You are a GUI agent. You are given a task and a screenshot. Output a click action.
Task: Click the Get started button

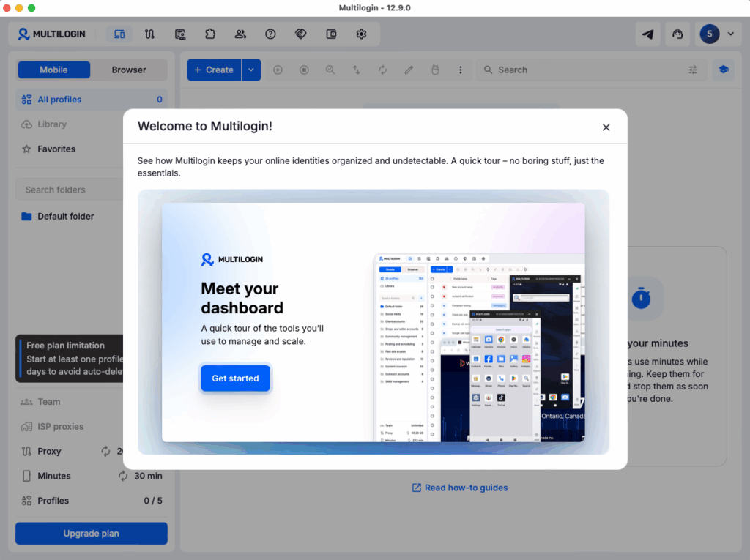tap(235, 378)
